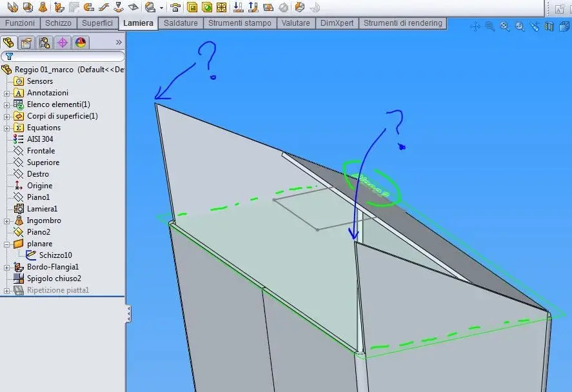Open the Valutare tab
Image resolution: width=572 pixels, height=392 pixels.
click(296, 23)
